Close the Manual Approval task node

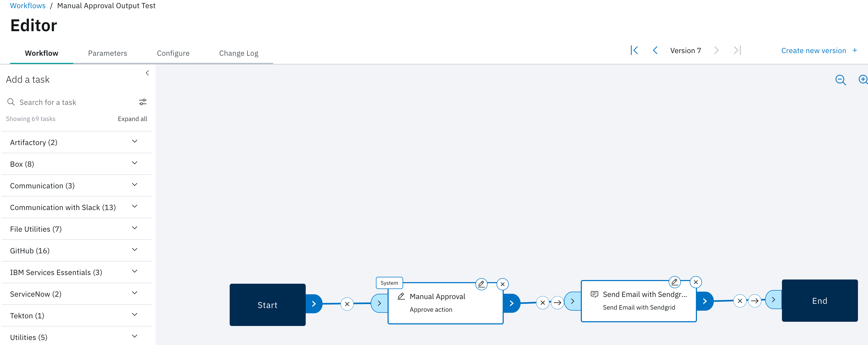click(x=503, y=283)
